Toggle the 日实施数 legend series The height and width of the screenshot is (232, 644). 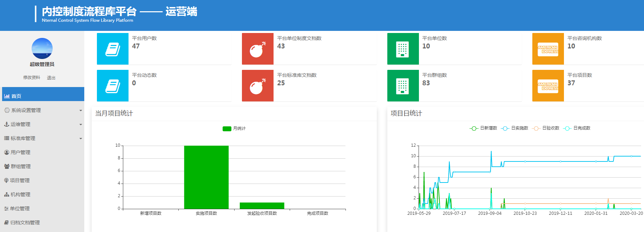tap(515, 128)
